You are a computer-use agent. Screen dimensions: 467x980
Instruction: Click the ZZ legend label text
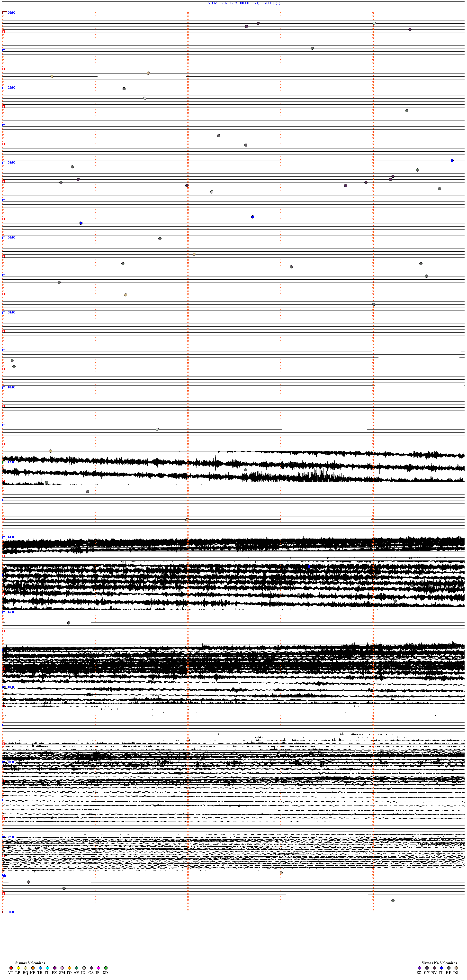[419, 972]
